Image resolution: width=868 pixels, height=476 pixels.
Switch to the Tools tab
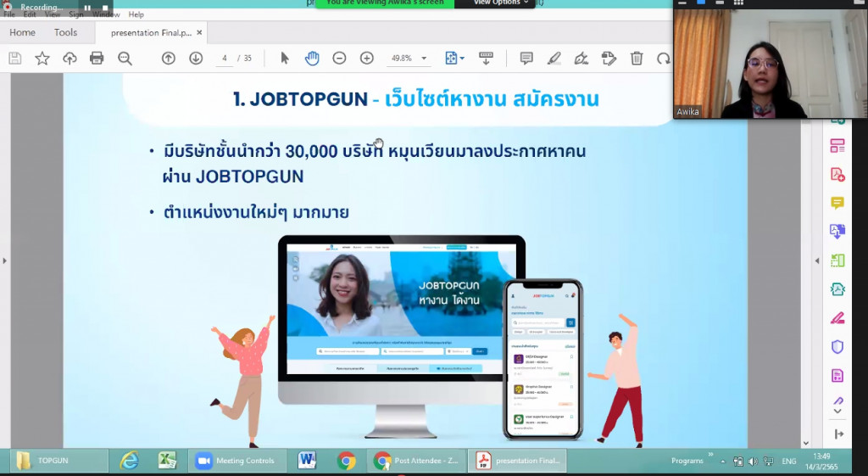[65, 32]
